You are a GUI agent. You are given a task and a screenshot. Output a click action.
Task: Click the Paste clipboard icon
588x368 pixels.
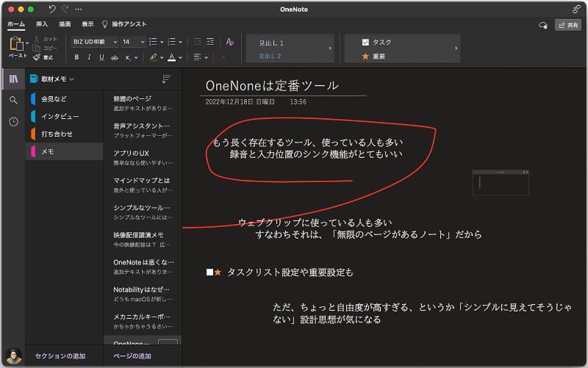15,43
